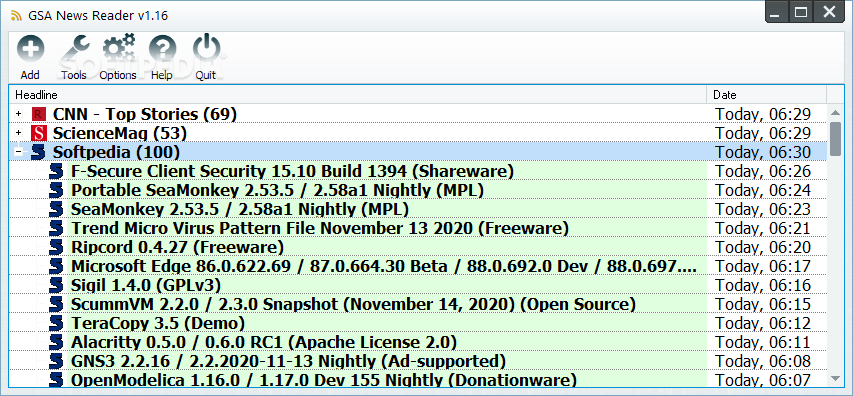Click scrollbar down arrow in headline list
This screenshot has height=396, width=853.
(835, 378)
